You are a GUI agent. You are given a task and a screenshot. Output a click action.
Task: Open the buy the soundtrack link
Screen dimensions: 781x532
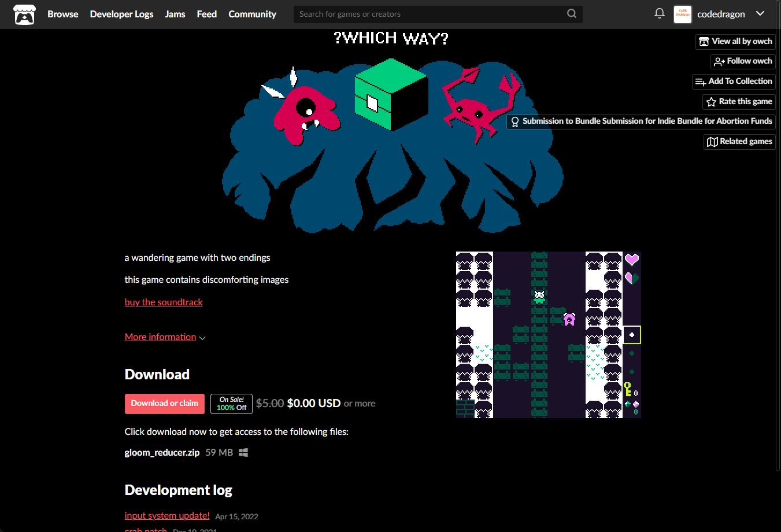[164, 302]
